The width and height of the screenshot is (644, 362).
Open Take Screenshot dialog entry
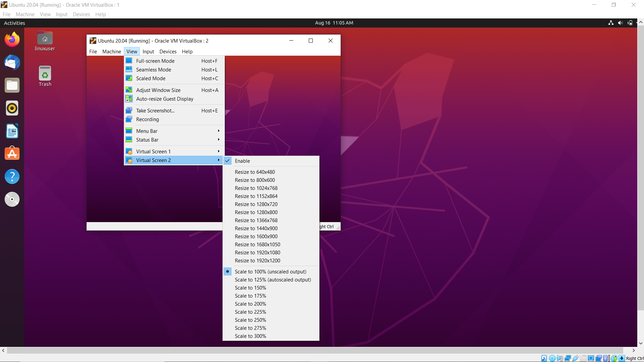click(x=174, y=110)
